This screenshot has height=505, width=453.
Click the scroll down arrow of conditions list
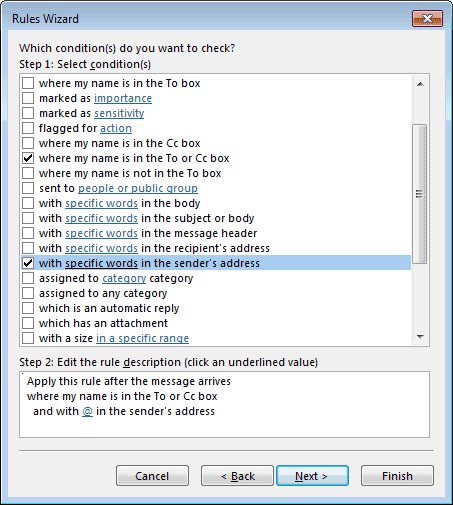tap(420, 337)
